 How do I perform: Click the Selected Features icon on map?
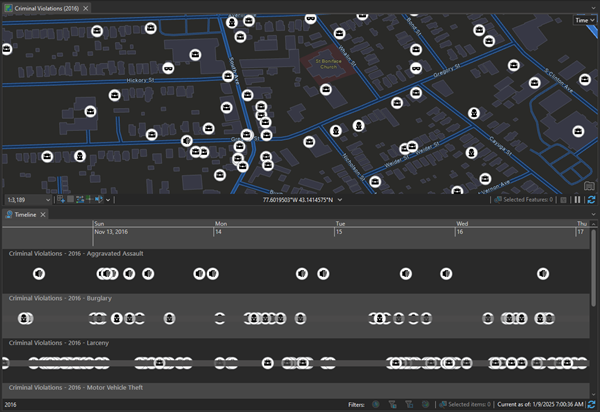(x=497, y=200)
